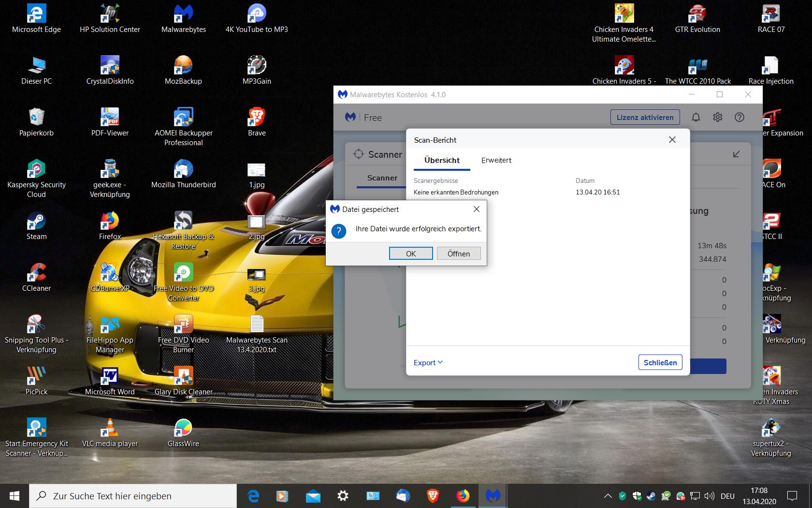The height and width of the screenshot is (508, 812).
Task: Click the Malwarebytes logo beside Free
Action: [350, 117]
